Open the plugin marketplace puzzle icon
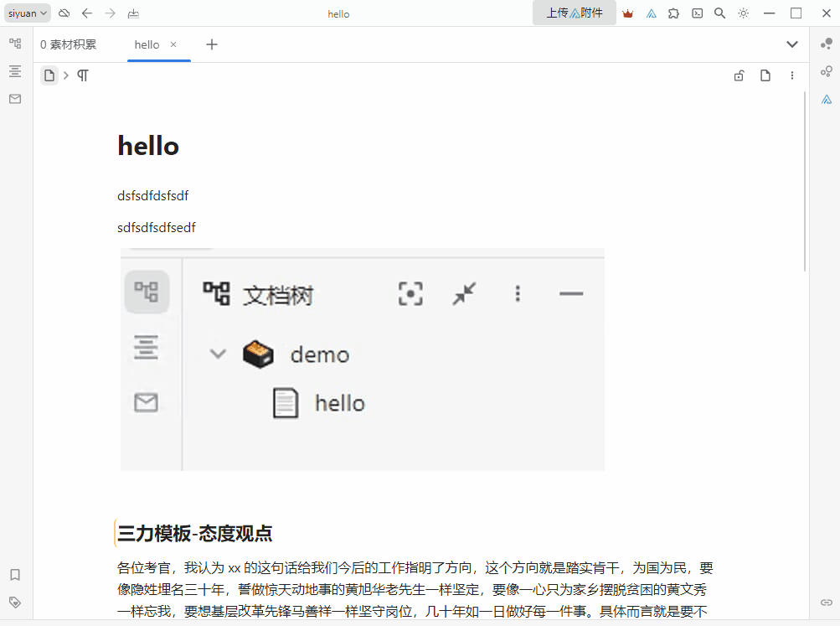This screenshot has width=840, height=626. 673,13
